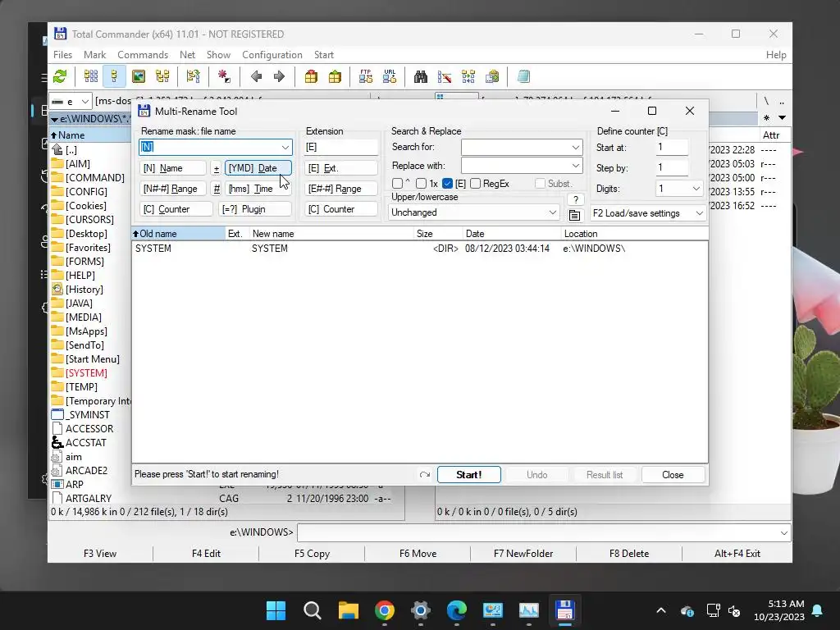Click the multi-rename tool toolbar icon
This screenshot has height=630, width=840.
(444, 76)
